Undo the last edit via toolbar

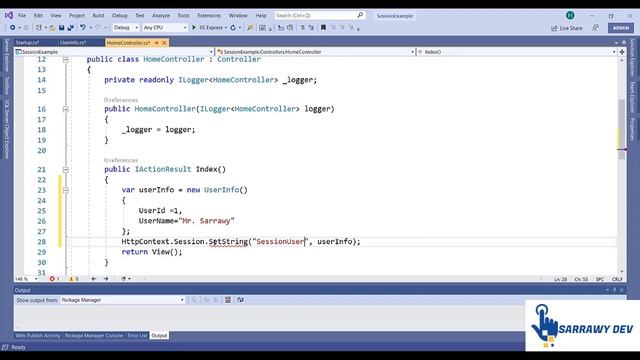pyautogui.click(x=82, y=27)
